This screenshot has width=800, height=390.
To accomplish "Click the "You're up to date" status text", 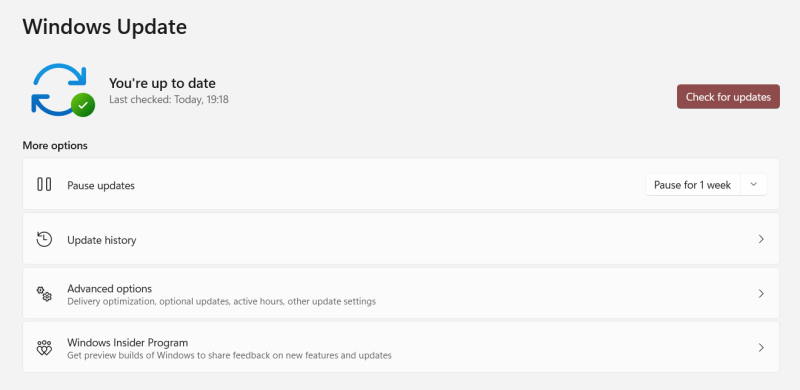I will pyautogui.click(x=162, y=83).
